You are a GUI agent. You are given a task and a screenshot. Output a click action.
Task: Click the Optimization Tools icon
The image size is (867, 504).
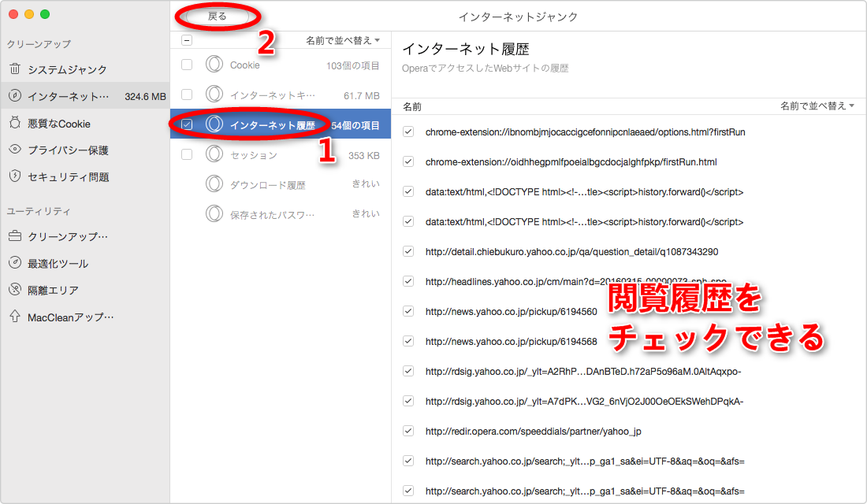15,262
